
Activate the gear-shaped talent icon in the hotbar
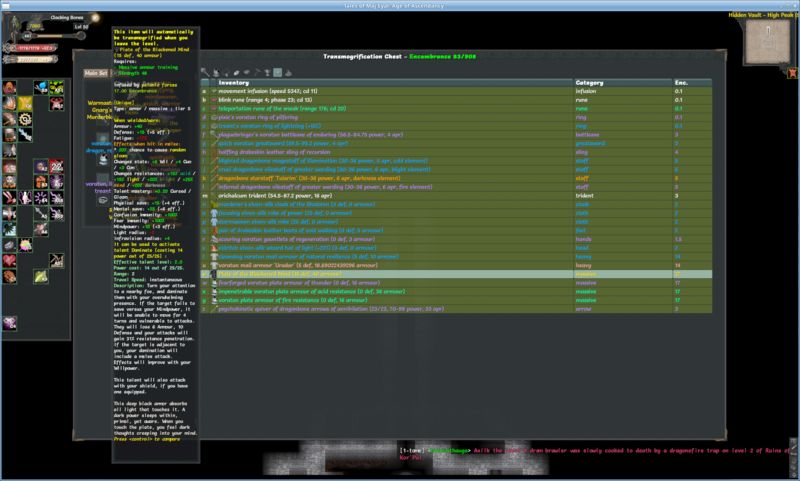click(x=25, y=119)
